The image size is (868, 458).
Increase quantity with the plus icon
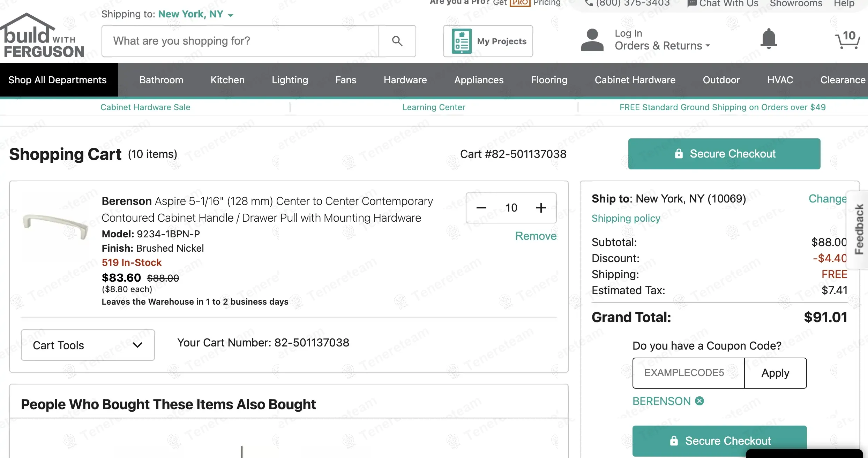coord(541,208)
